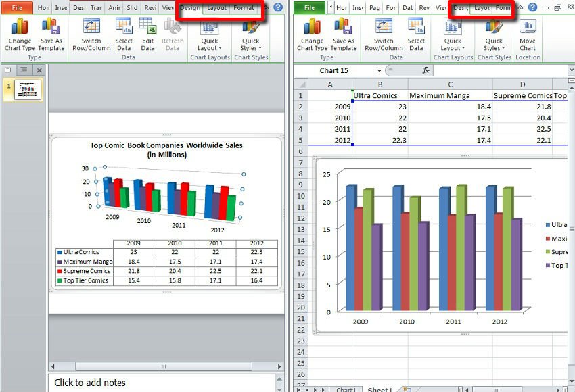The width and height of the screenshot is (575, 392).
Task: Expand Quick Layout dropdown in PowerPoint
Action: (x=209, y=34)
